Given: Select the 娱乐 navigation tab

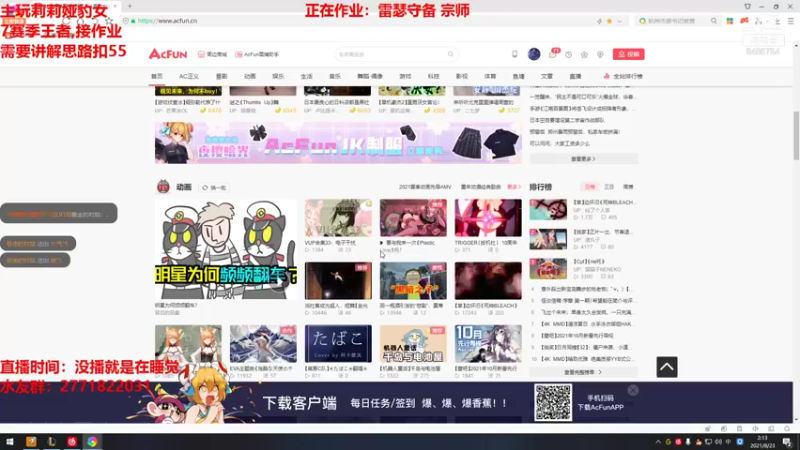Looking at the screenshot, I should click(278, 76).
